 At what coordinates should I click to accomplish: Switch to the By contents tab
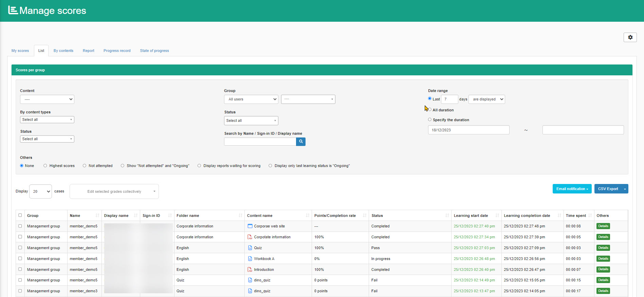(x=63, y=51)
